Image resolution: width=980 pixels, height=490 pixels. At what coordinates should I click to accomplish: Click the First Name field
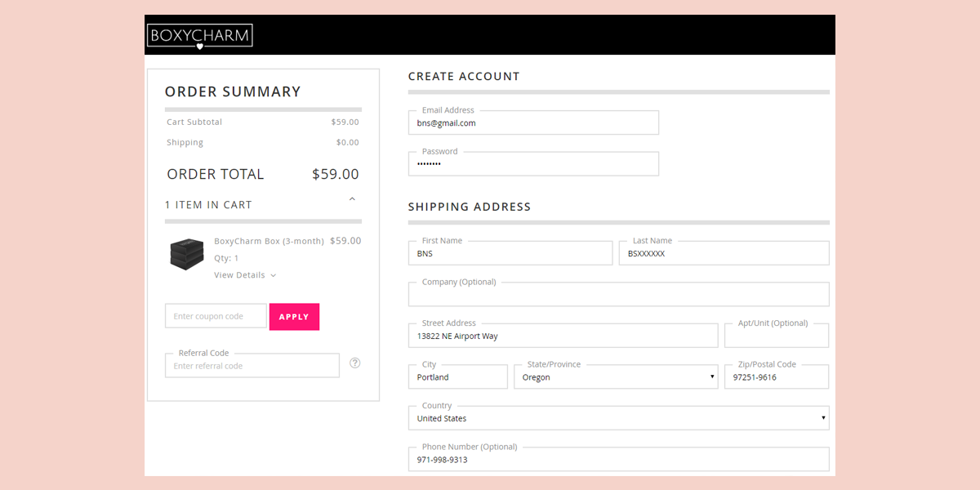(510, 254)
